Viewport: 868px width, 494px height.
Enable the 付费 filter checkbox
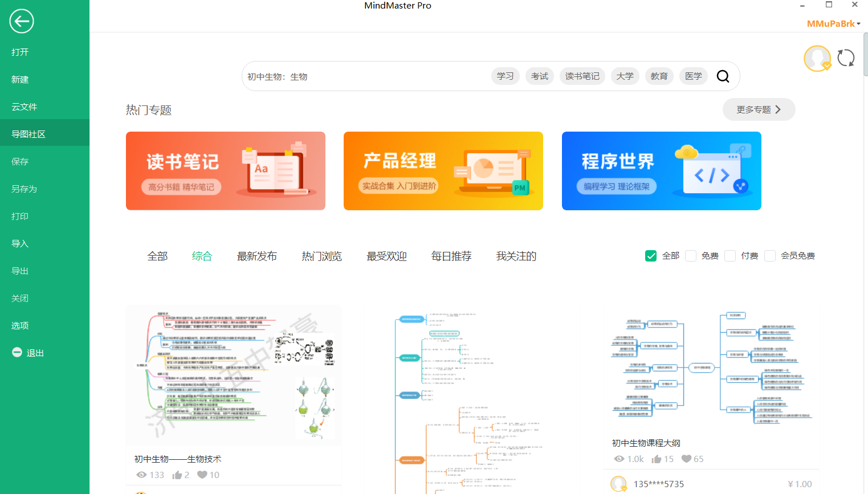(730, 256)
